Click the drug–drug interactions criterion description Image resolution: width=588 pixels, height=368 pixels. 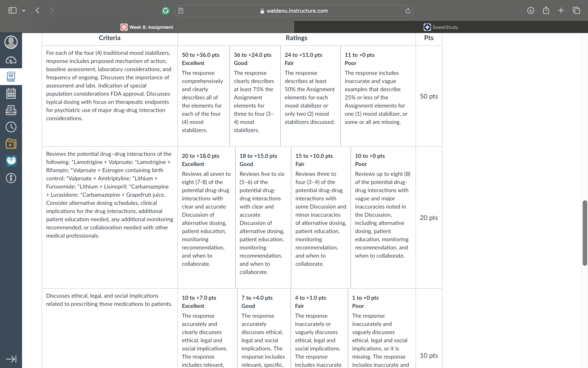[110, 195]
